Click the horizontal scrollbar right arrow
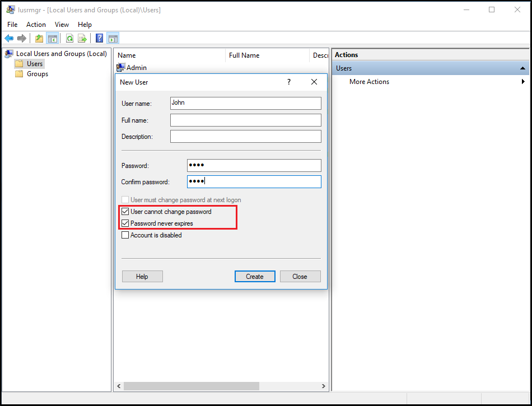 tap(324, 386)
